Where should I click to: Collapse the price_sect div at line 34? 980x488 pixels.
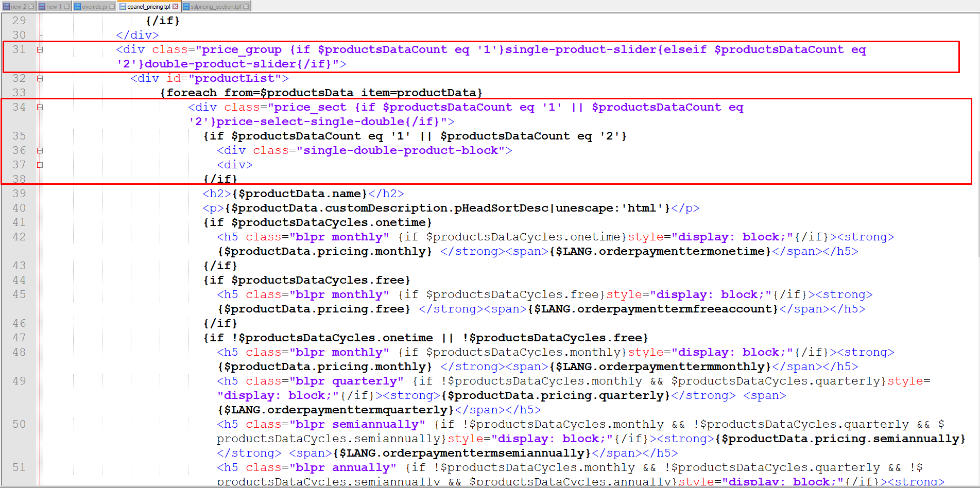[x=40, y=108]
